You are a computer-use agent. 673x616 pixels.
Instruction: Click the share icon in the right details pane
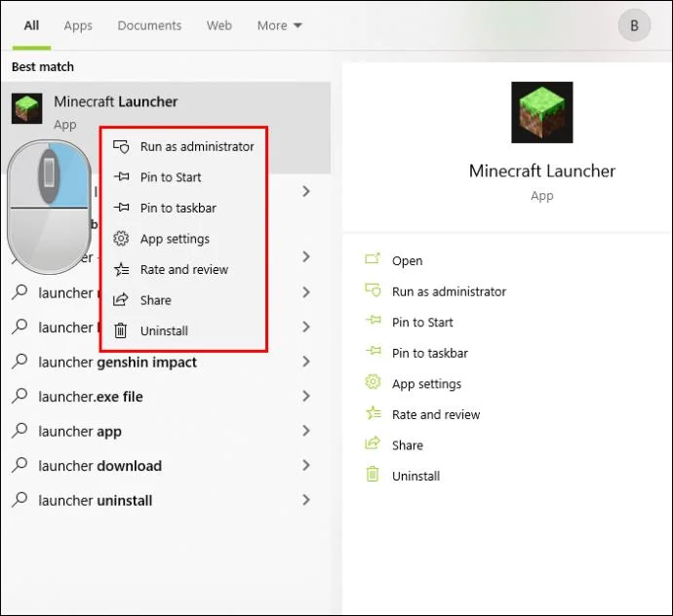coord(373,443)
